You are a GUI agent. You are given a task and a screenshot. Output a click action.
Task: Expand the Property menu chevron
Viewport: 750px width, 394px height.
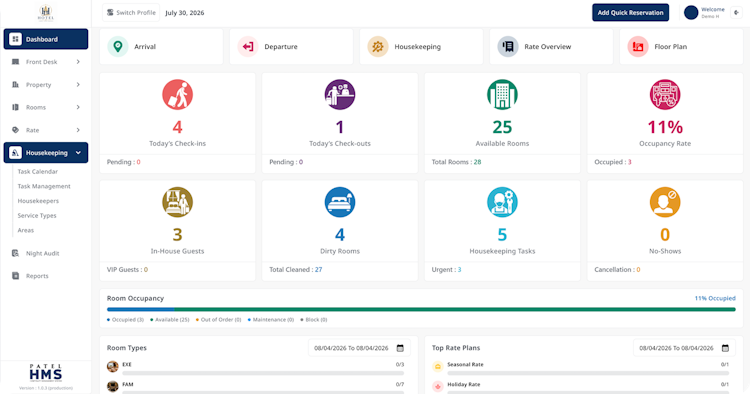point(78,85)
